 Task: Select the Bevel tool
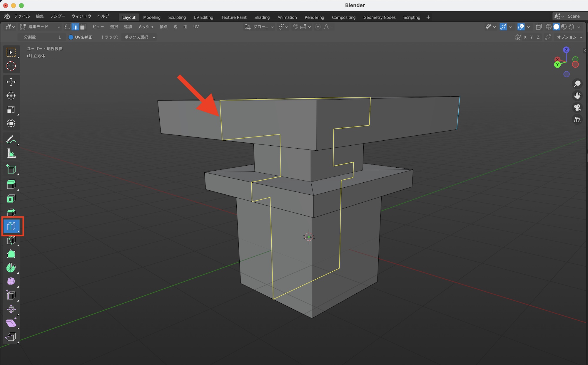coord(11,212)
